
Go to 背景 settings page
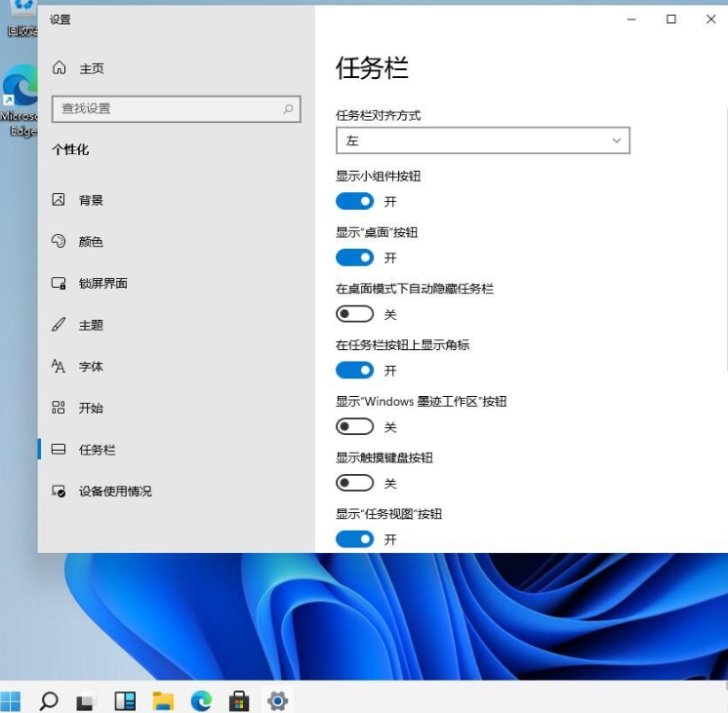point(91,200)
